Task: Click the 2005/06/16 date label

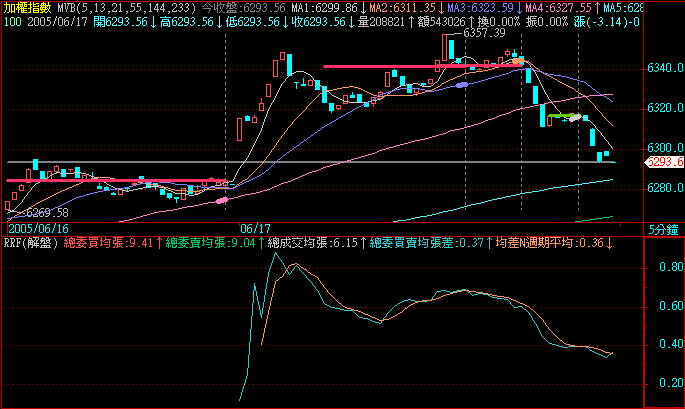Action: pos(38,229)
